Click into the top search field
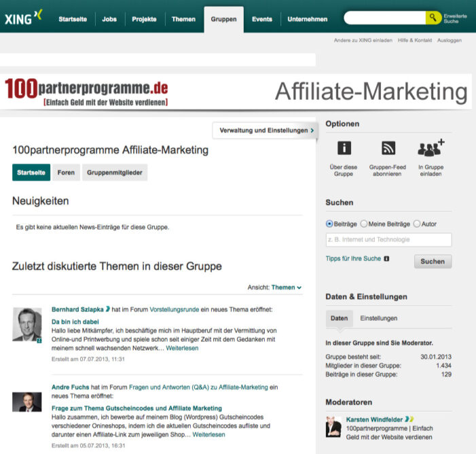476x454 pixels. click(x=384, y=18)
